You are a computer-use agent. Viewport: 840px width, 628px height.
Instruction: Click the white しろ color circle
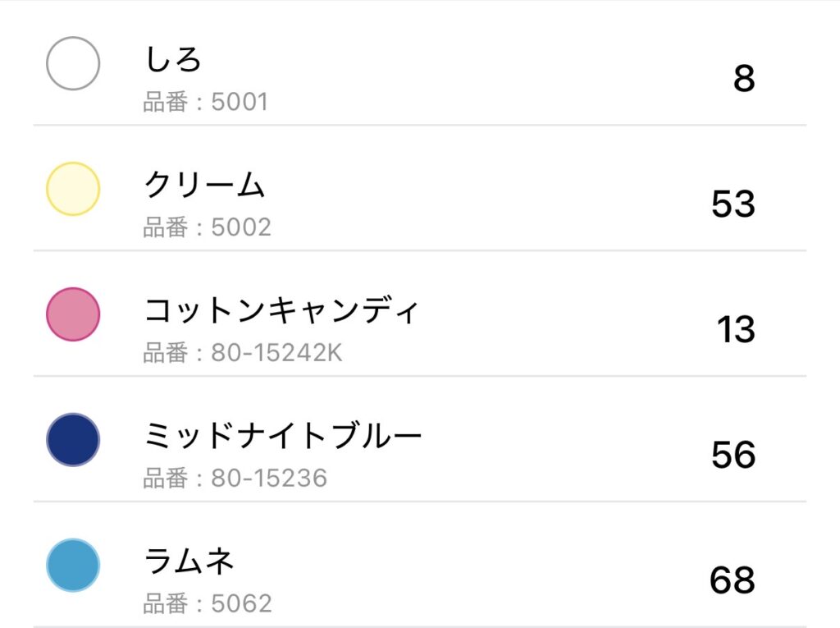coord(73,63)
